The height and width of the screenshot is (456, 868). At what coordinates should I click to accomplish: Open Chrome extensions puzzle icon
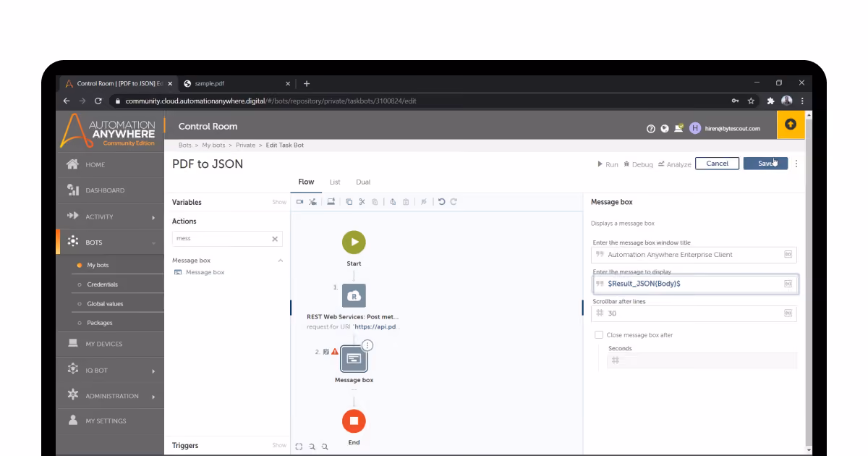[x=770, y=101]
